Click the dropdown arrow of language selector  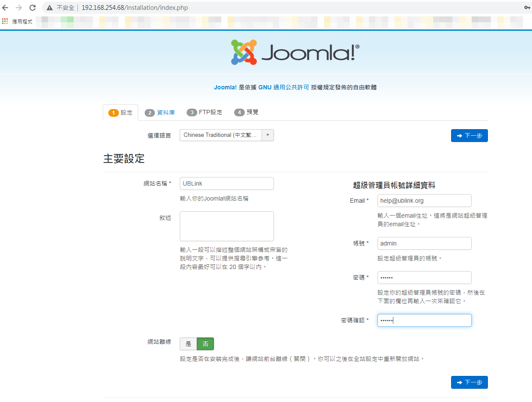[267, 135]
